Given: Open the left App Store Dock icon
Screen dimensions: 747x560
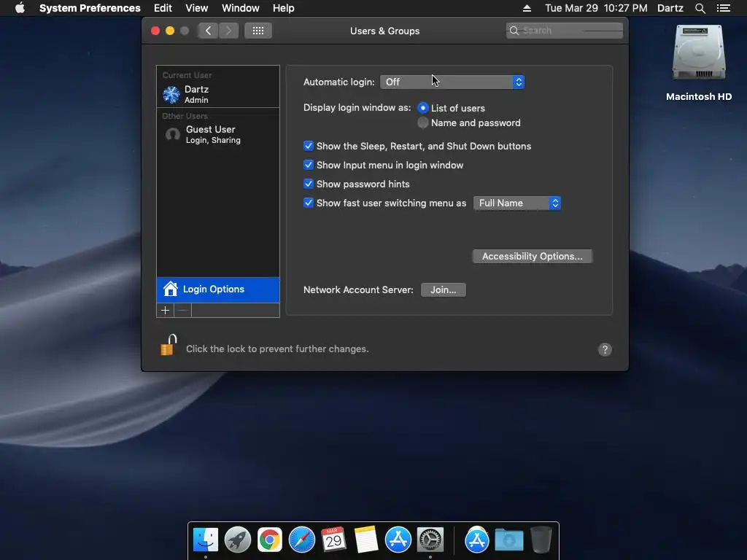Looking at the screenshot, I should [x=398, y=540].
